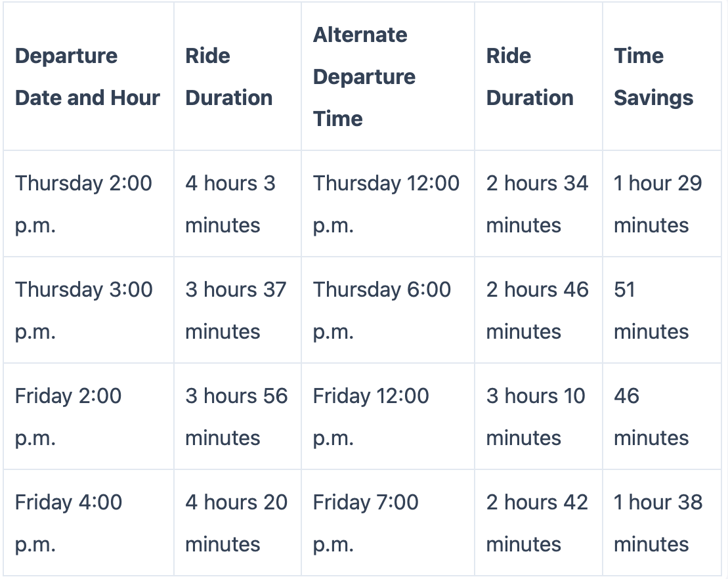
Task: Select the "Friday 7:00 p.m." cell
Action: click(388, 523)
